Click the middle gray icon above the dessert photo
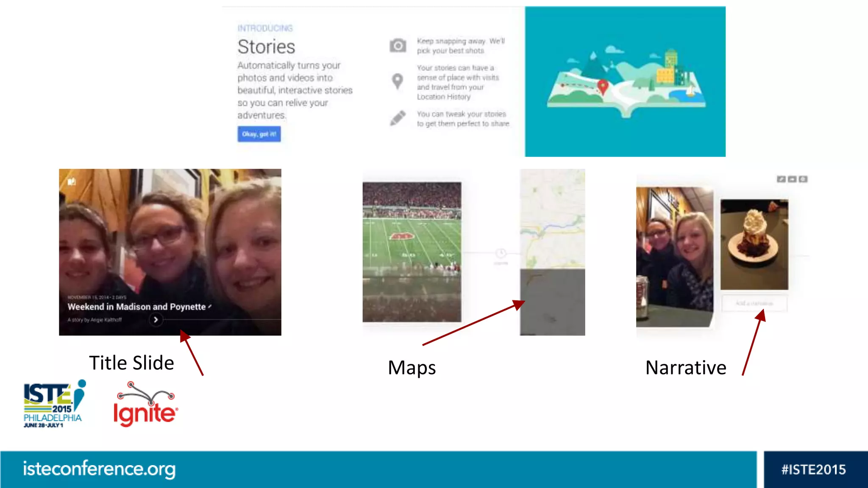 click(792, 179)
